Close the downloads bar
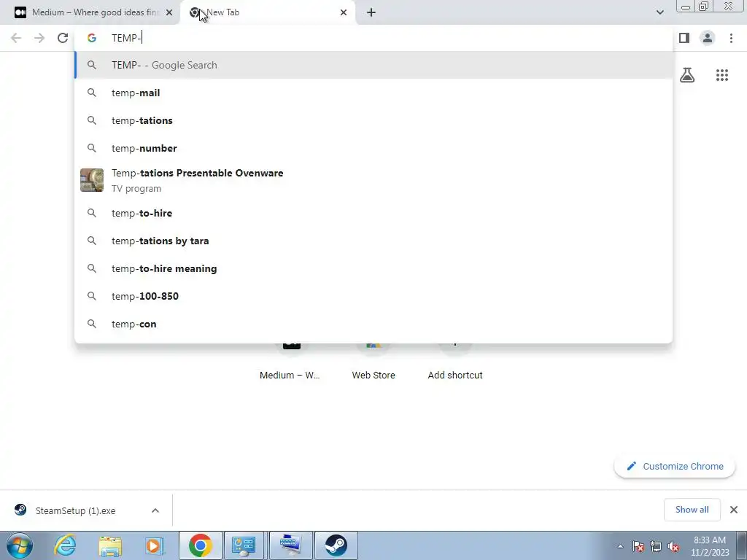 [734, 510]
